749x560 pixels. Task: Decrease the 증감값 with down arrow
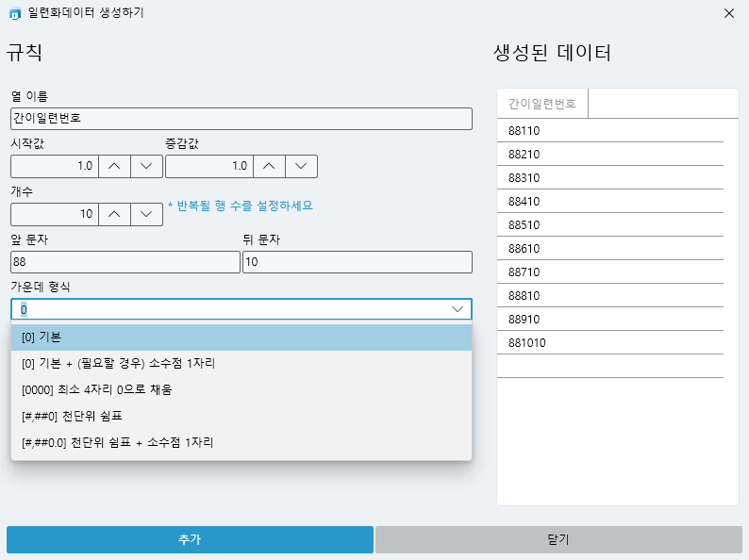[301, 166]
